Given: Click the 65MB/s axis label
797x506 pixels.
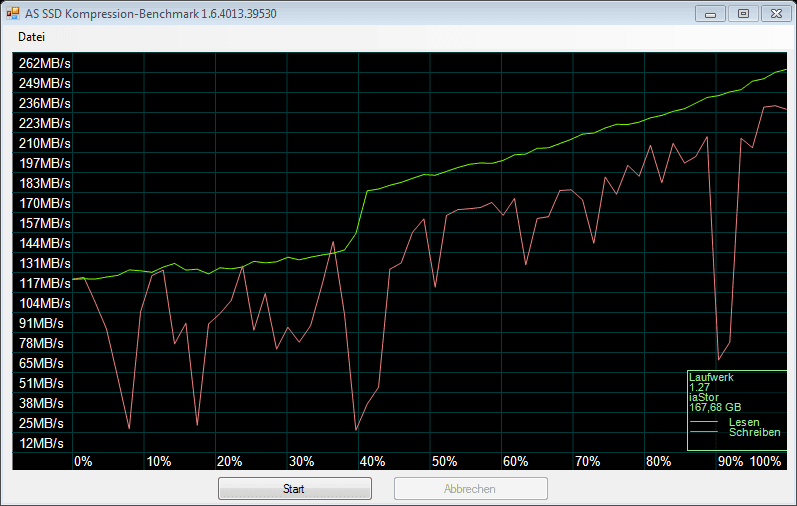Looking at the screenshot, I should pos(41,364).
